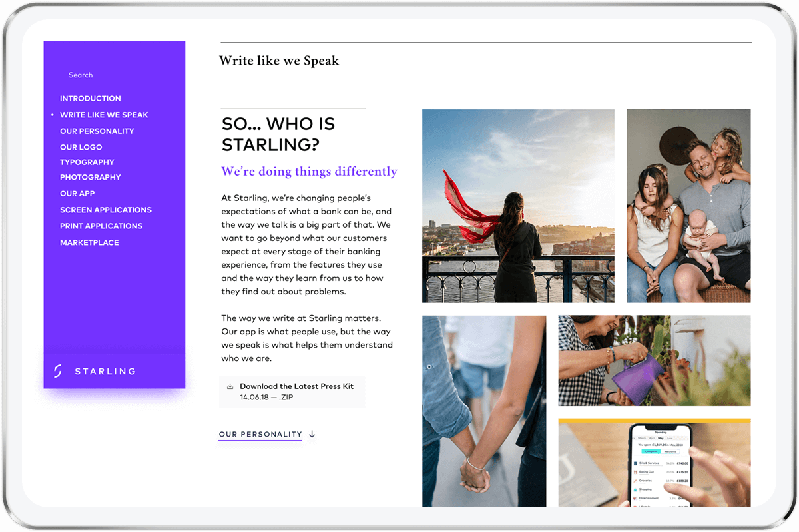The width and height of the screenshot is (799, 532).
Task: Open photo of woman with red scarf
Action: (x=518, y=206)
